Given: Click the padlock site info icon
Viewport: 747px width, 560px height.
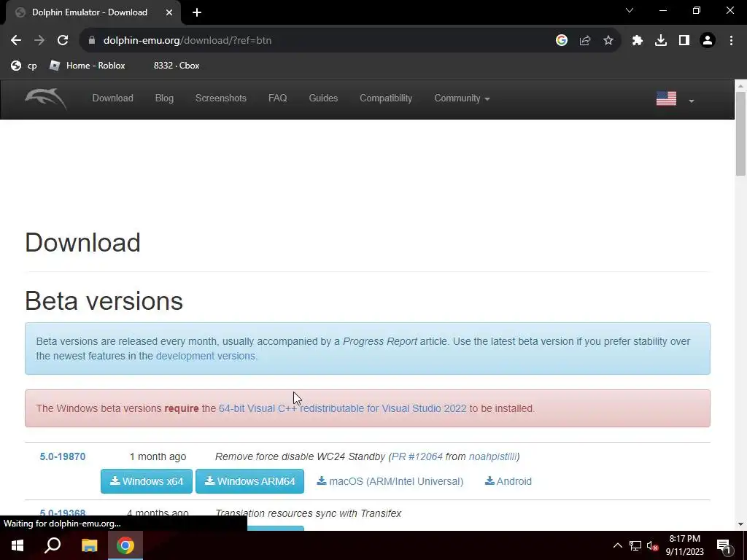Looking at the screenshot, I should click(x=92, y=41).
